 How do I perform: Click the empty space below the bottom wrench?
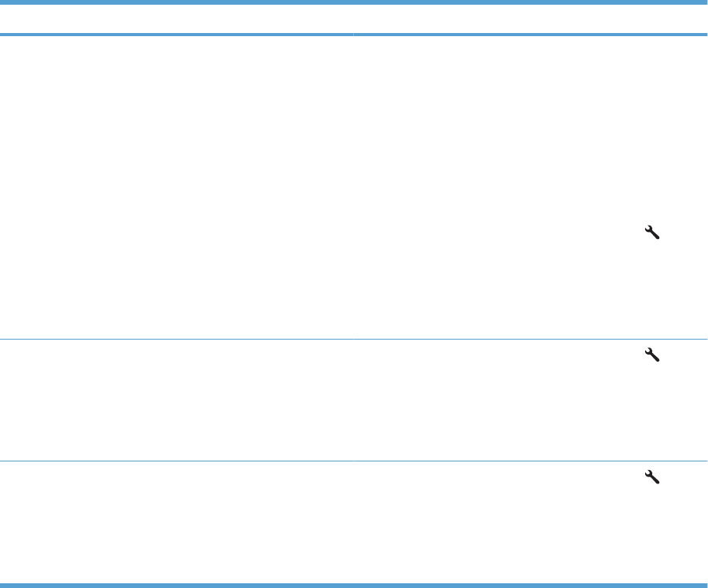pos(652,535)
